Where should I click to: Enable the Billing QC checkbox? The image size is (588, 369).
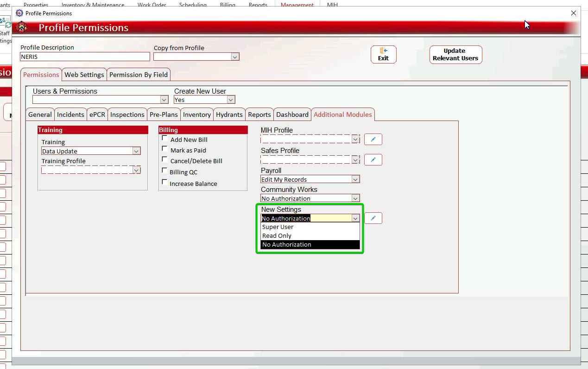pyautogui.click(x=164, y=171)
